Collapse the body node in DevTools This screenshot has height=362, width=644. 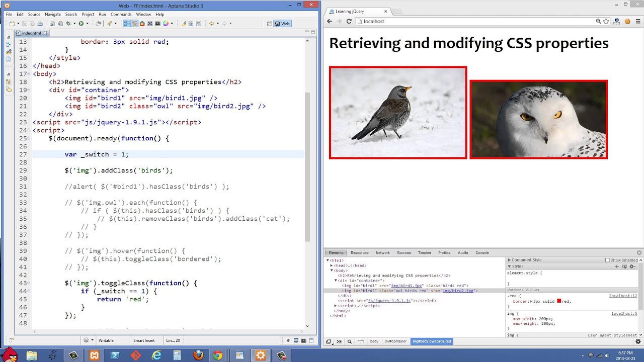(332, 270)
